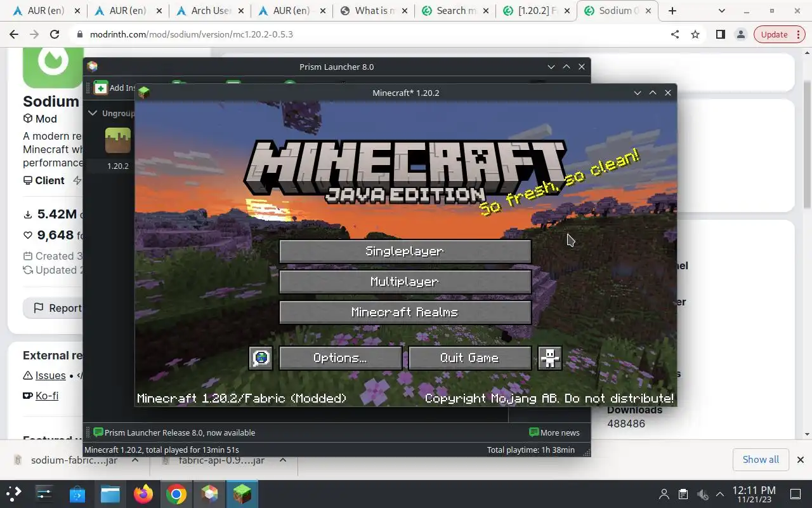Bookmark this page star icon

695,34
